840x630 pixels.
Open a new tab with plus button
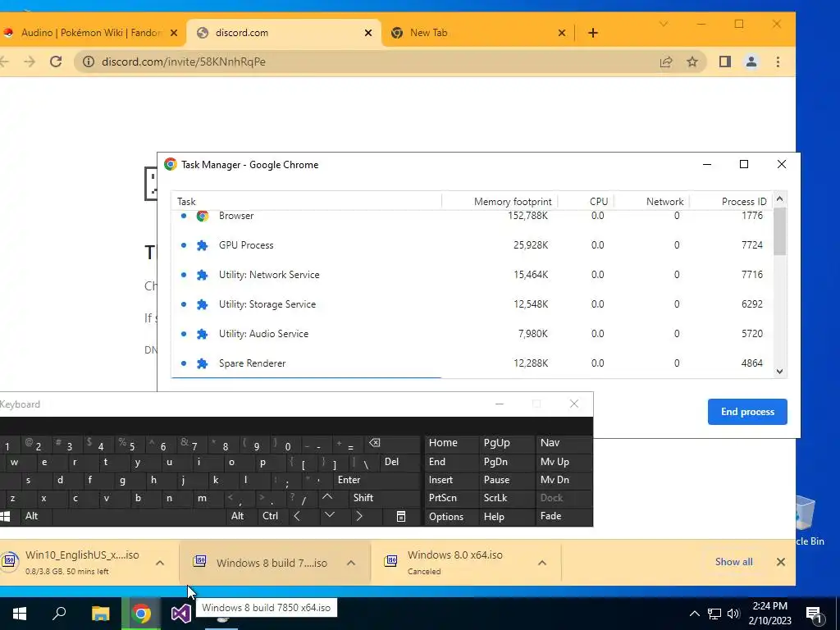pos(592,33)
